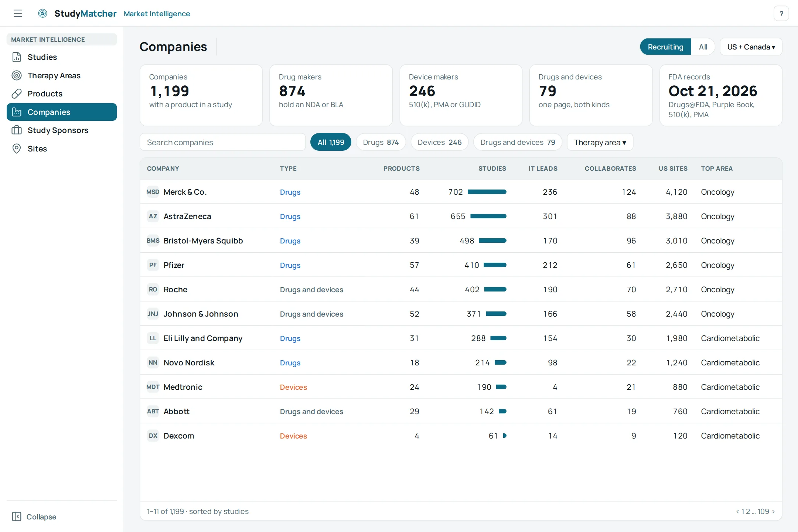
Task: Click the ABT avatar badge
Action: pyautogui.click(x=153, y=411)
